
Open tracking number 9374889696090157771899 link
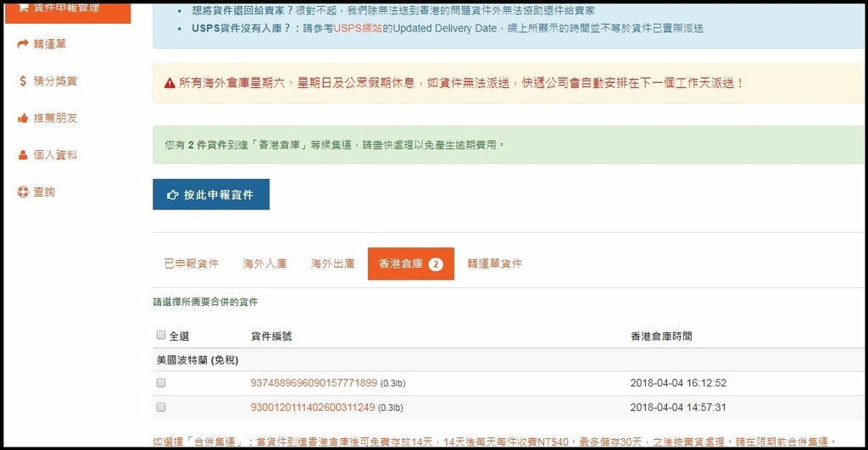[314, 383]
